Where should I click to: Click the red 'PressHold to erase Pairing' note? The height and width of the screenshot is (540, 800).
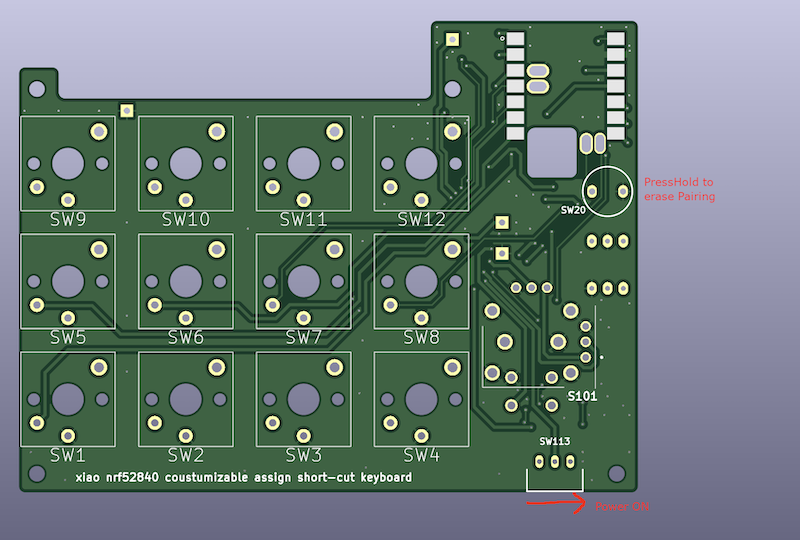click(679, 189)
